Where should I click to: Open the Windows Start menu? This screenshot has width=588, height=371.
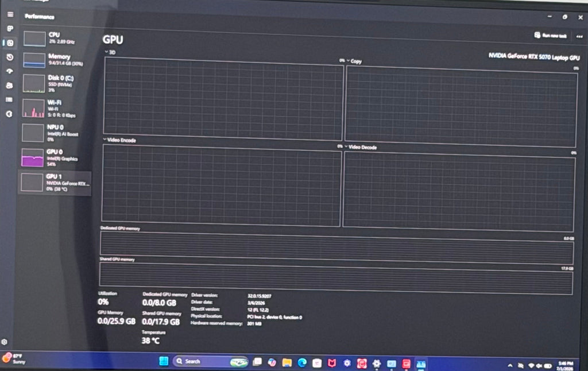click(x=164, y=361)
